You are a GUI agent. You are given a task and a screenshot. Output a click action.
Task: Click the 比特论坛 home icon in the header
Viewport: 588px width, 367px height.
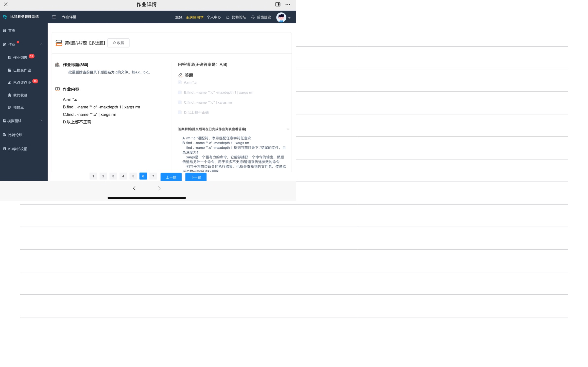click(228, 17)
